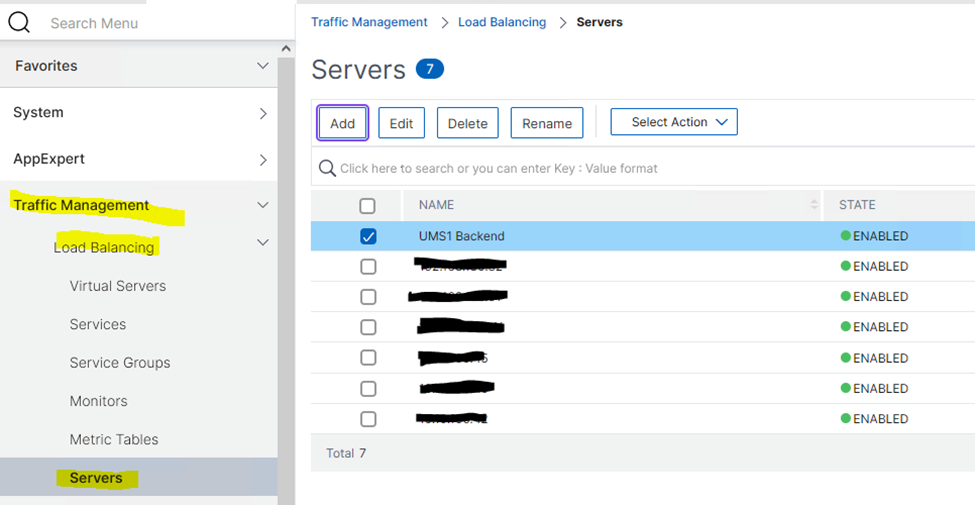Open Virtual Servers in sidebar
975x505 pixels.
coord(118,286)
